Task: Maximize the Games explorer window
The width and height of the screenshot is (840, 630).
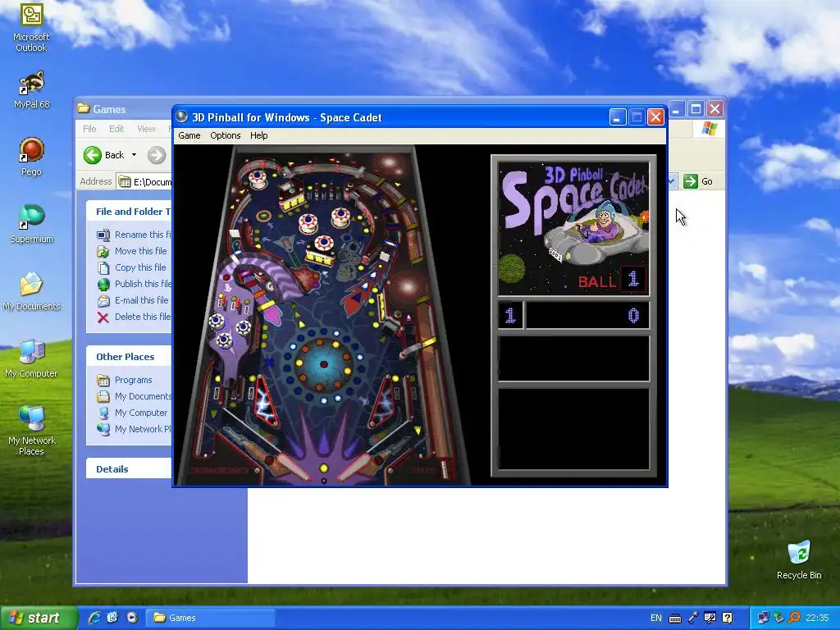Action: pyautogui.click(x=696, y=109)
